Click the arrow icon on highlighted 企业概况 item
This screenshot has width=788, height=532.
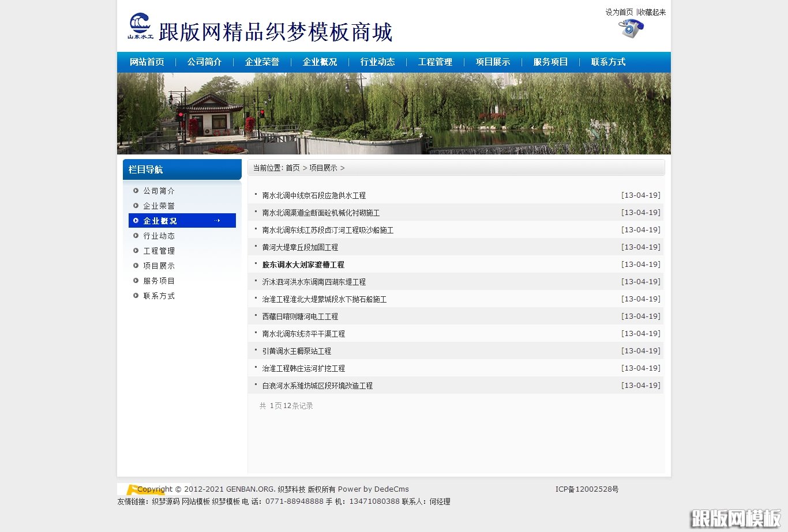coord(217,221)
